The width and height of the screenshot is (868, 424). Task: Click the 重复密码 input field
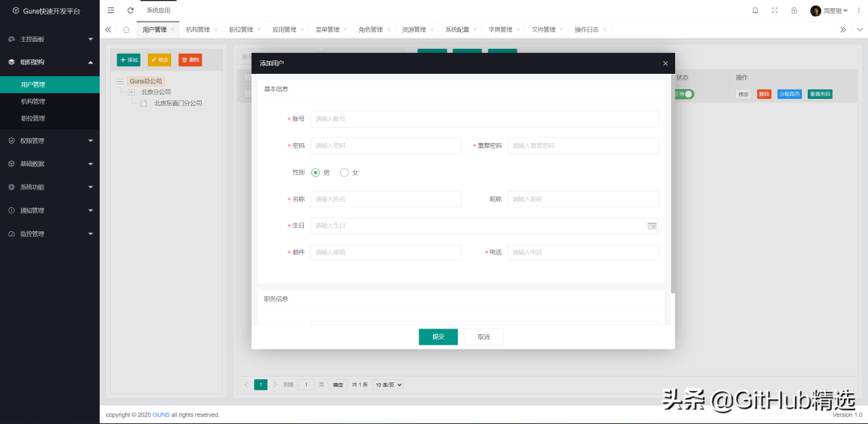coord(583,146)
